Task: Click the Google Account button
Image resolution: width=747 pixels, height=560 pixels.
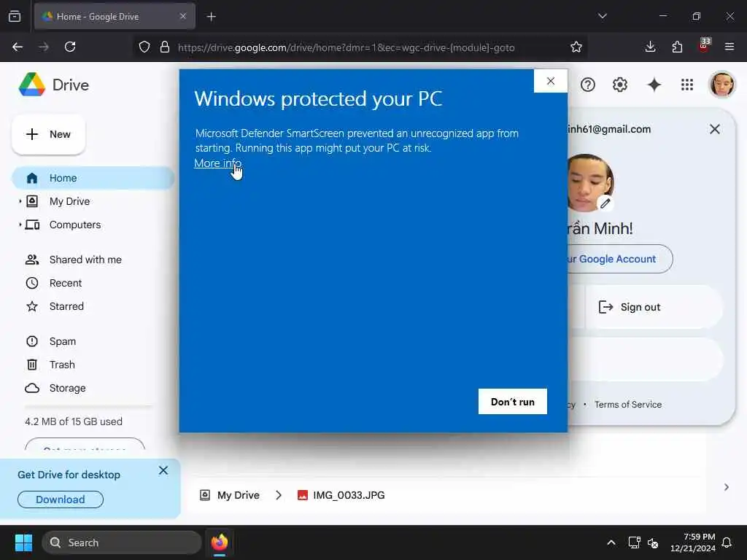Action: (619, 259)
